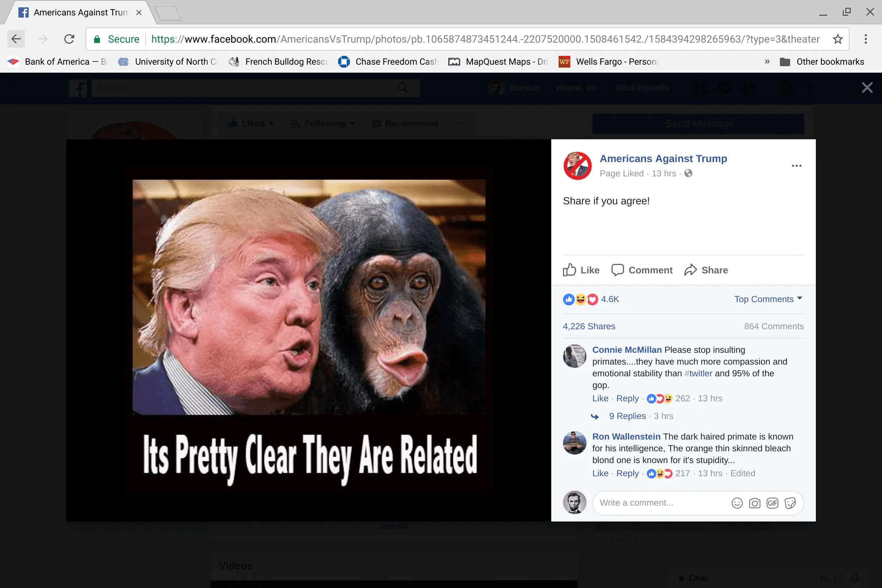882x588 pixels.
Task: Open the Following dropdown
Action: point(322,123)
